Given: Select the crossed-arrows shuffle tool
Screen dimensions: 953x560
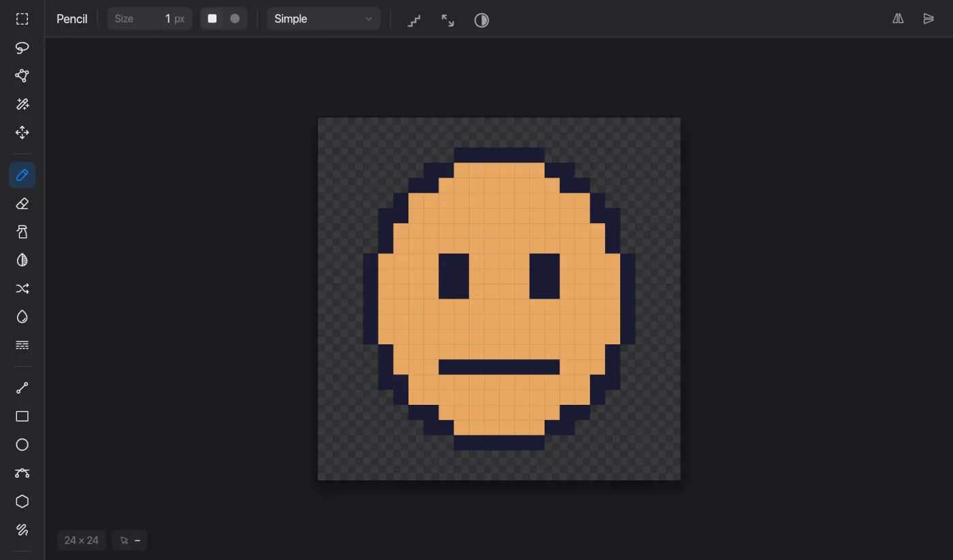Looking at the screenshot, I should point(22,289).
